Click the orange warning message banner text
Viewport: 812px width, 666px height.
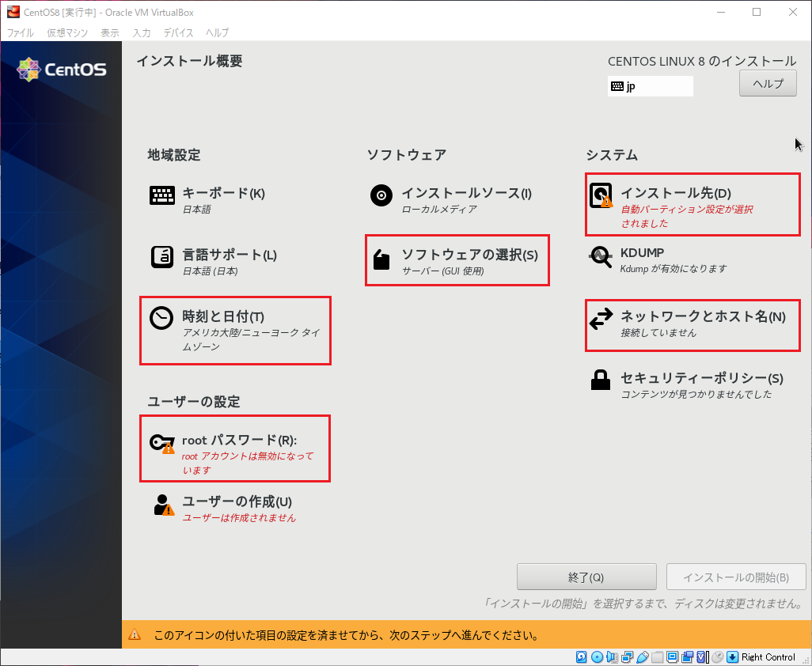[347, 635]
